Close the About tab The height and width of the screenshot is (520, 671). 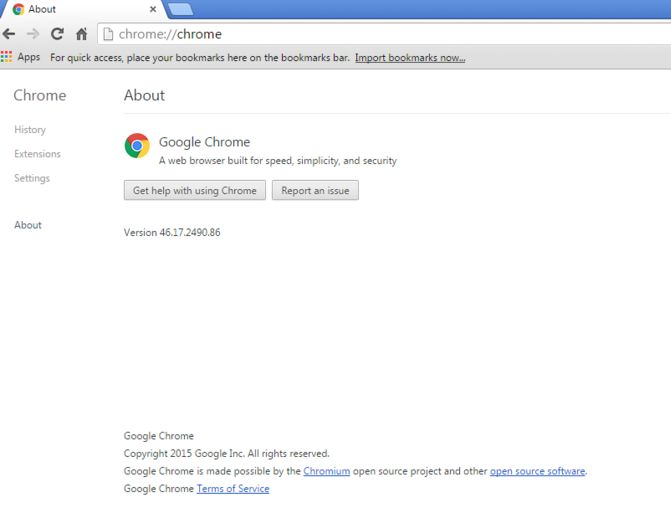coord(153,9)
